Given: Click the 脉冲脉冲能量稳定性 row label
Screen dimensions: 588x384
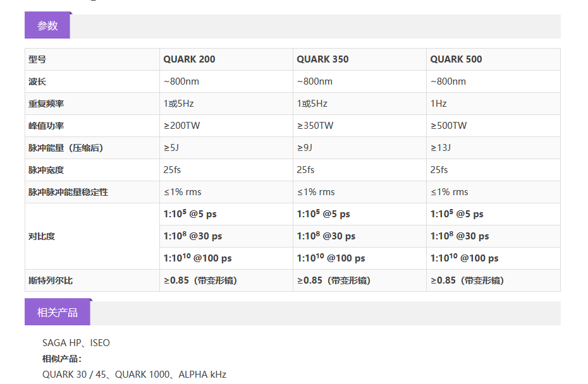Looking at the screenshot, I should pos(68,192).
